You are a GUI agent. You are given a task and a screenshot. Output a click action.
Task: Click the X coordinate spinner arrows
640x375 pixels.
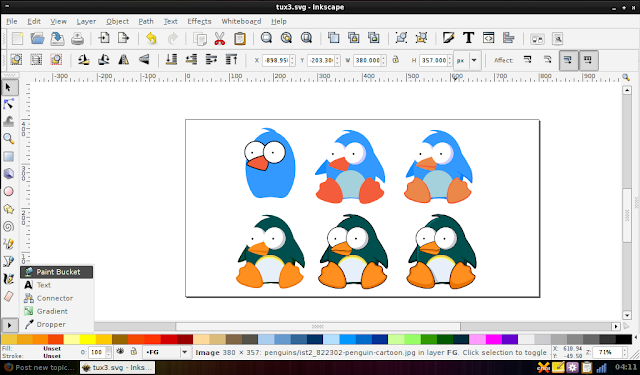(292, 60)
